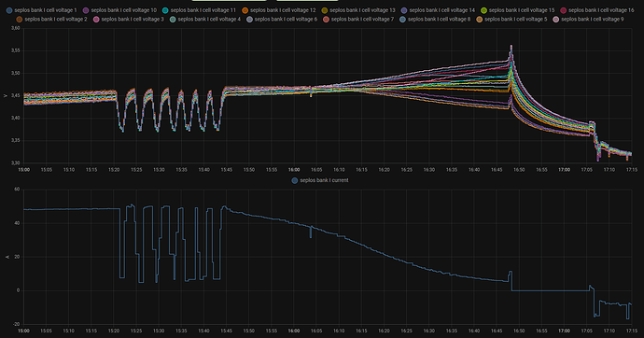Click cell voltage 2 legend label
644x338 pixels.
56,20
